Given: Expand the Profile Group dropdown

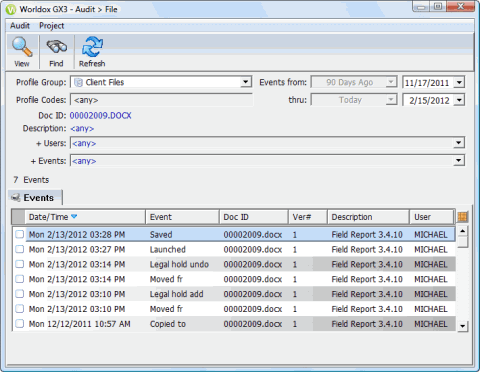Looking at the screenshot, I should point(246,82).
